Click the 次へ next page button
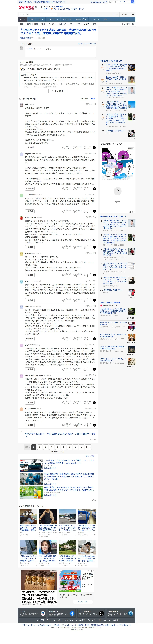 click(x=88, y=447)
